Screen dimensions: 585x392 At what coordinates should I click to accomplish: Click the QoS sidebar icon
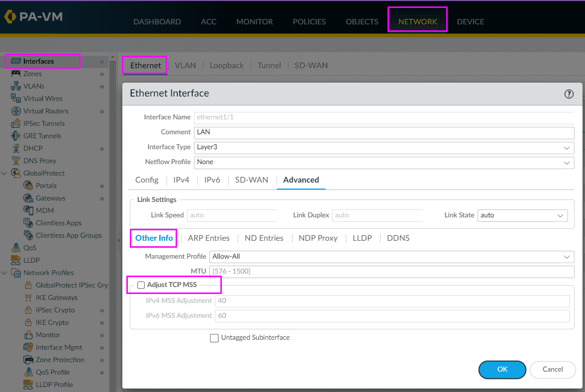[15, 248]
